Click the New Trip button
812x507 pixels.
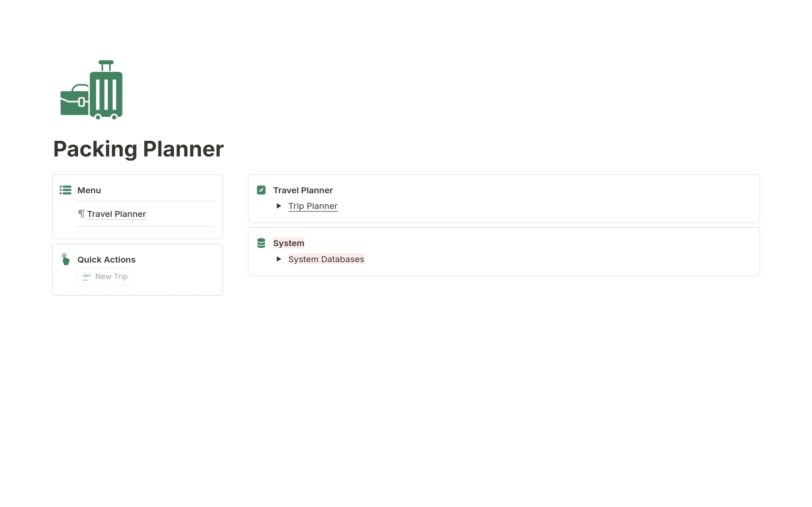pyautogui.click(x=105, y=276)
